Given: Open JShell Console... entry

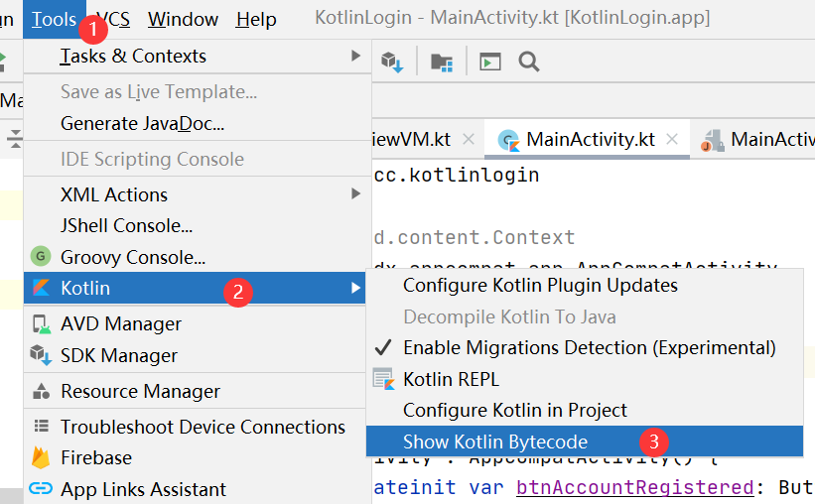Looking at the screenshot, I should click(198, 226).
